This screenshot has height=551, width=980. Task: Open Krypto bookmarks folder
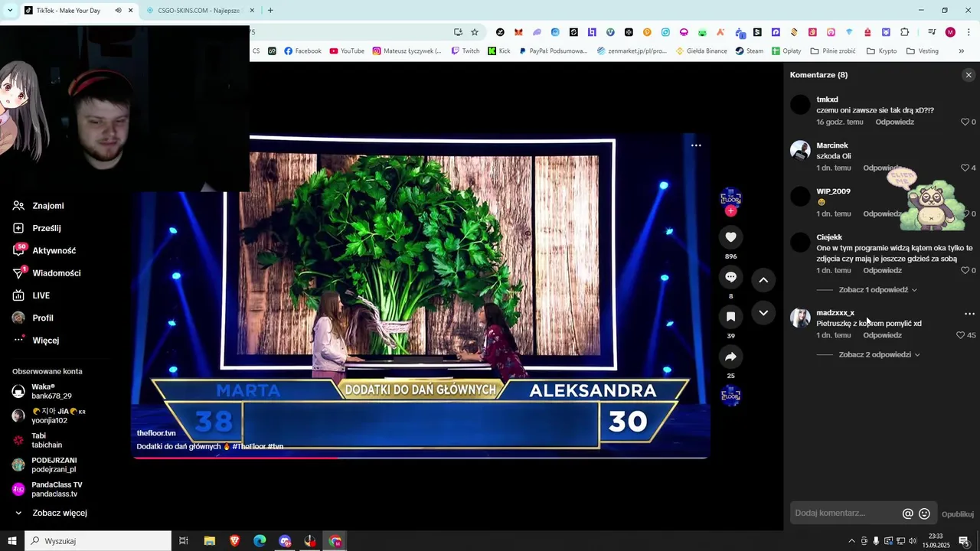tap(881, 51)
